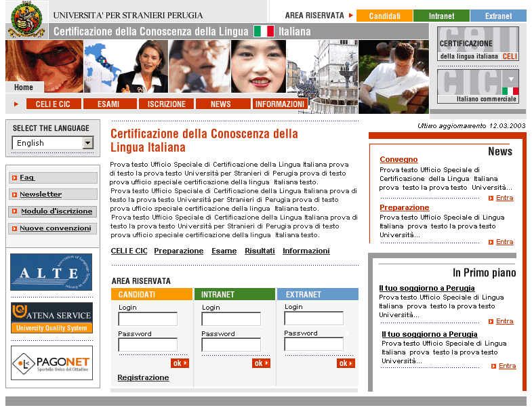532x412 pixels.
Task: Open the ISCRIZIONE menu
Action: click(x=166, y=104)
